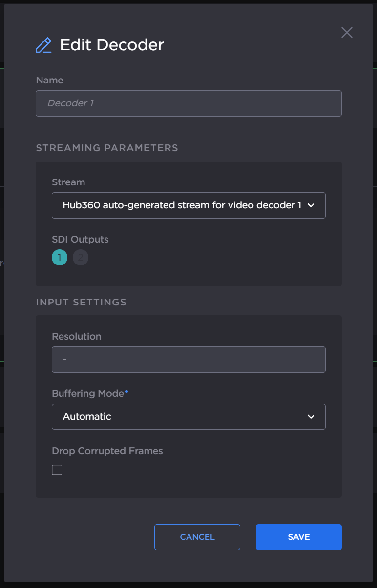The image size is (377, 588).
Task: Focus the Name input field
Action: click(x=188, y=103)
